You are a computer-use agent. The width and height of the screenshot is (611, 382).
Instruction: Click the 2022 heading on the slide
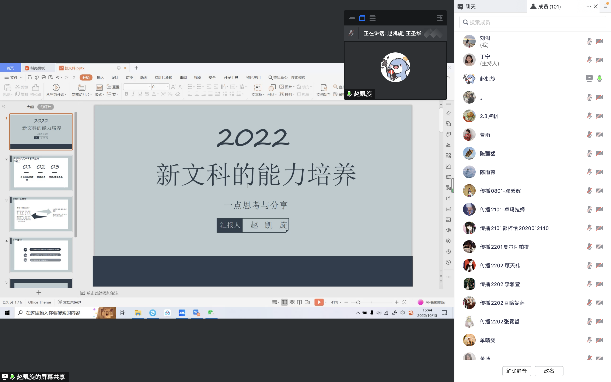click(x=253, y=138)
